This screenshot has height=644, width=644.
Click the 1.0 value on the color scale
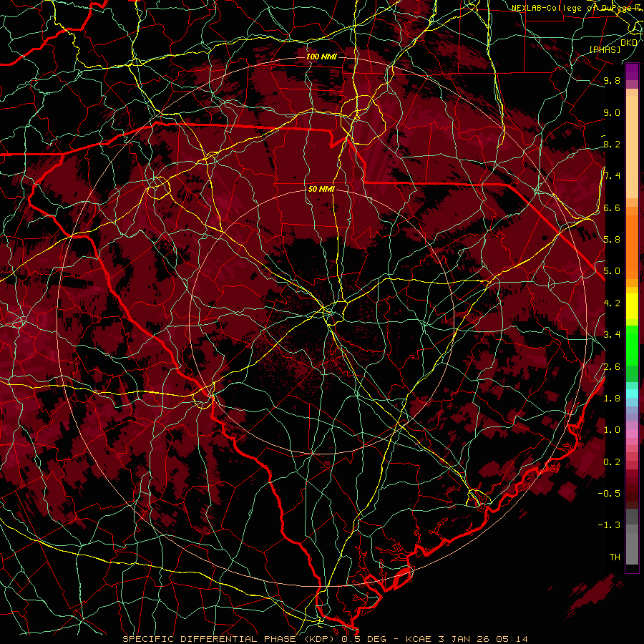(x=612, y=430)
